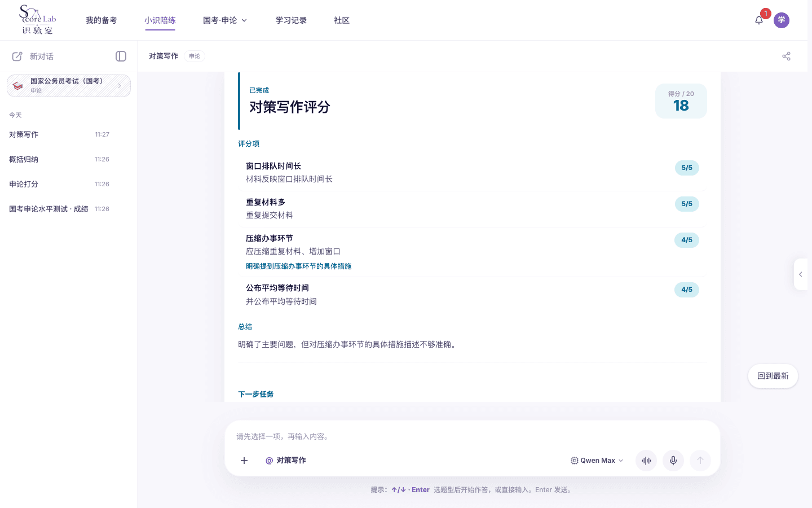
Task: Click the microphone icon
Action: [673, 461]
